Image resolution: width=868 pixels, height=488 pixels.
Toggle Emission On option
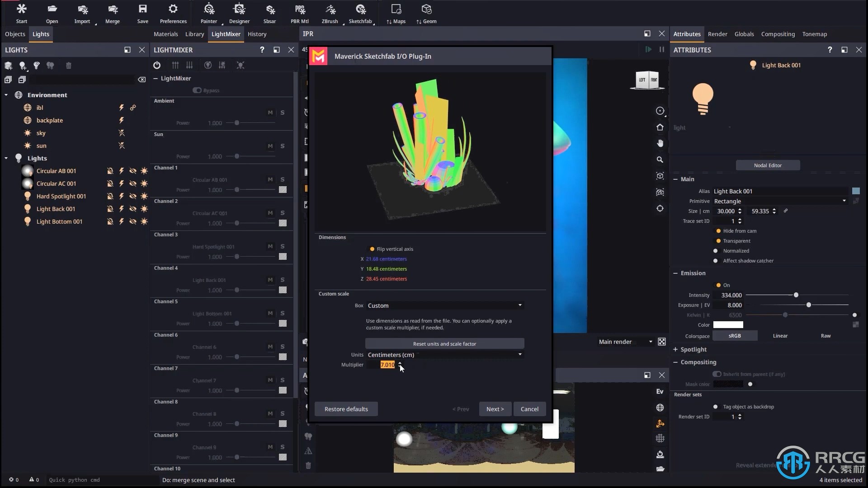[x=718, y=285]
